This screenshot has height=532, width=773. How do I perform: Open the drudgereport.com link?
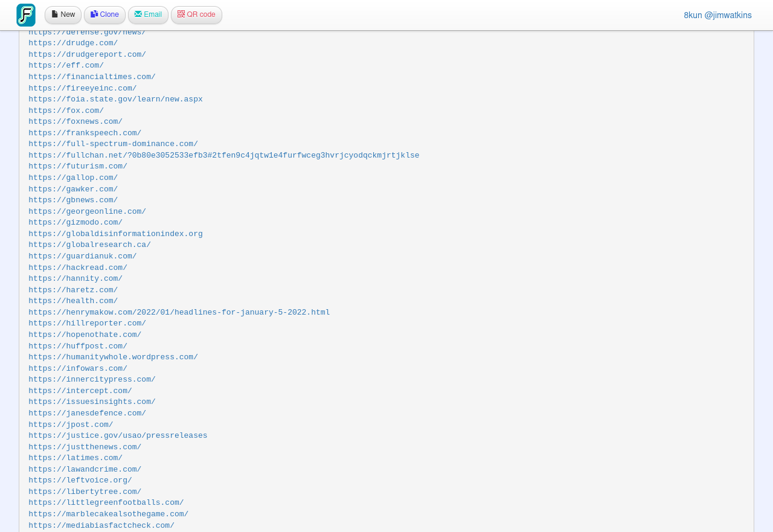[87, 55]
